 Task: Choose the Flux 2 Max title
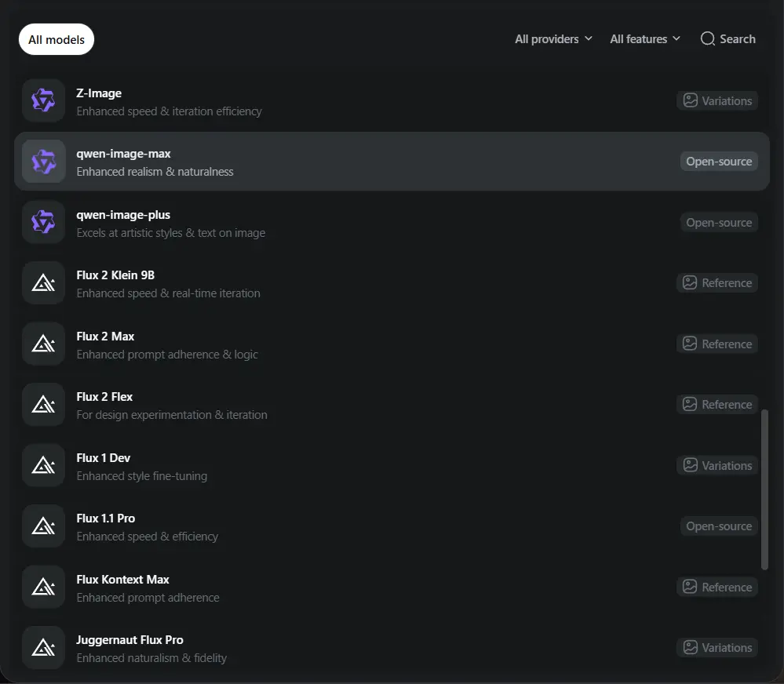click(105, 337)
